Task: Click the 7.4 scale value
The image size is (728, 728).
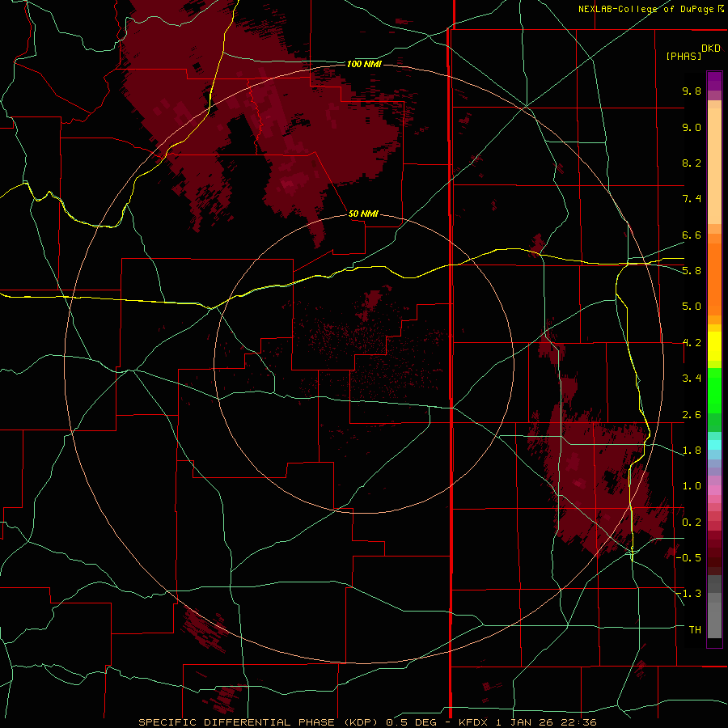Action: click(x=692, y=199)
